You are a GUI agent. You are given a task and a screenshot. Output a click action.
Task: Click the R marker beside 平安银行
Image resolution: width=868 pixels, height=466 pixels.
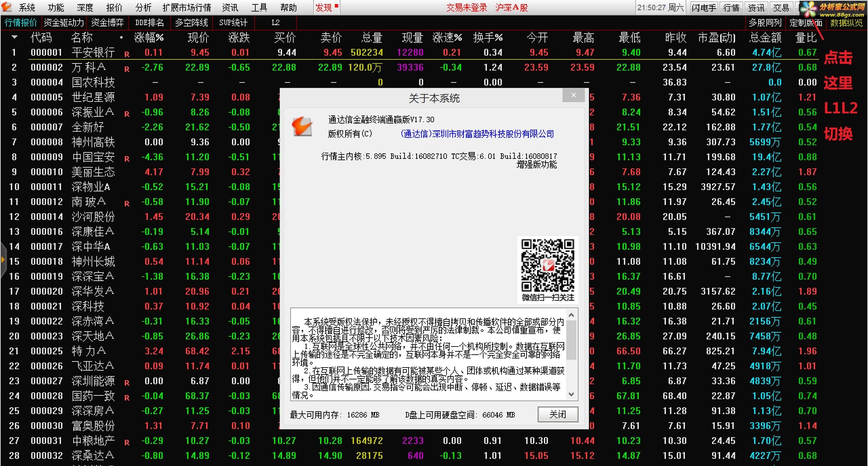click(x=127, y=54)
